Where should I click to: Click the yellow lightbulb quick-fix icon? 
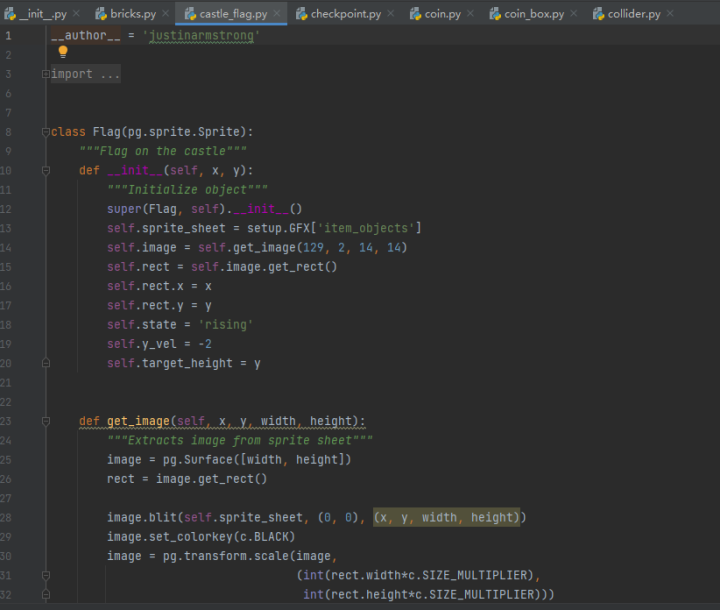point(63,52)
